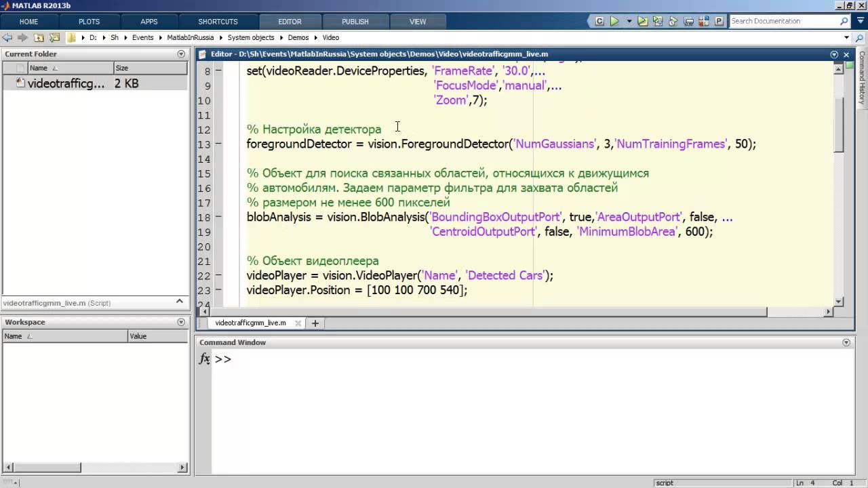
Task: Switch to the PUBLISH ribbon tab
Action: [x=355, y=22]
